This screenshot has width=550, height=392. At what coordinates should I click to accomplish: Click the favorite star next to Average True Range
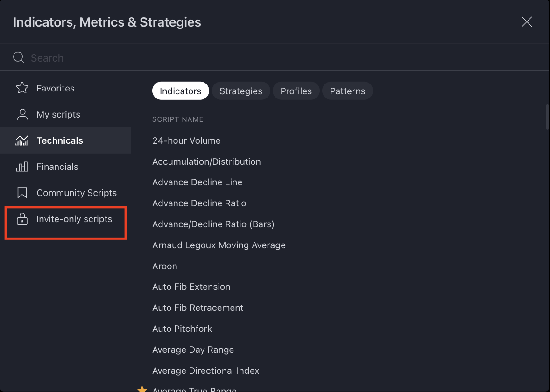tap(141, 388)
